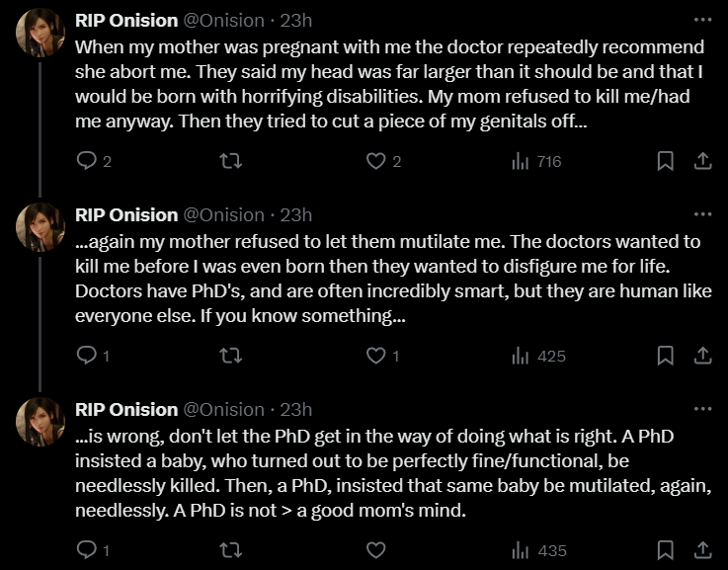Open RIP Onision profile from first tweet

[x=126, y=20]
